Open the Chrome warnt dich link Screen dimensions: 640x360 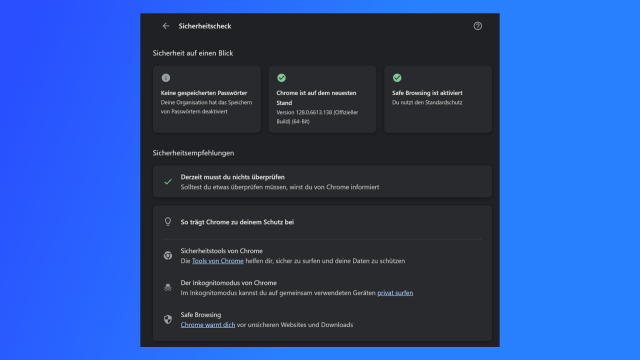(x=208, y=324)
